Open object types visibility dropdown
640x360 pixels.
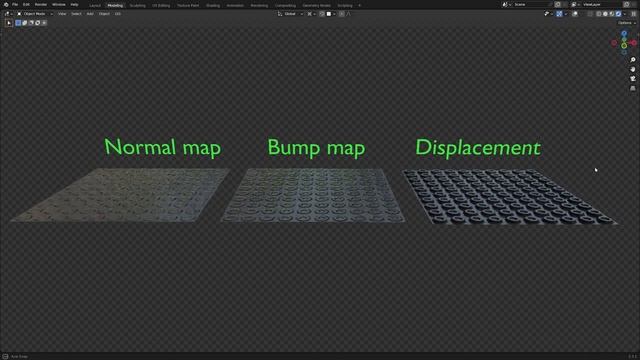(x=549, y=14)
